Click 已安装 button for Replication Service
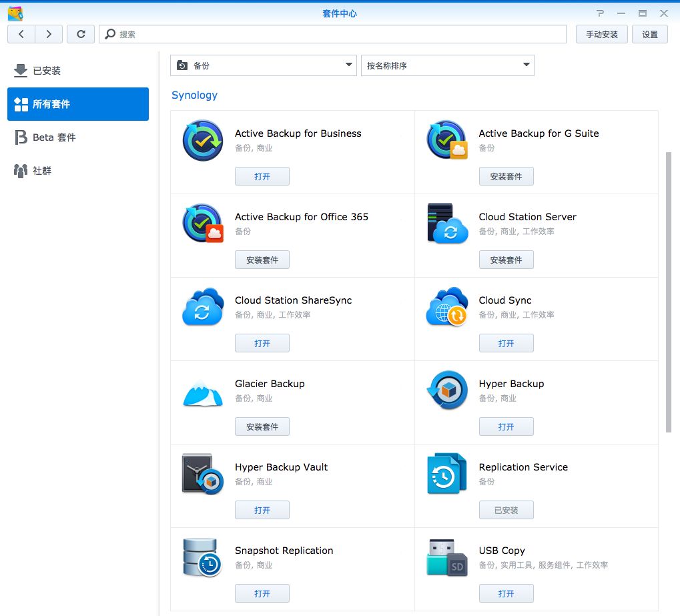 (506, 510)
